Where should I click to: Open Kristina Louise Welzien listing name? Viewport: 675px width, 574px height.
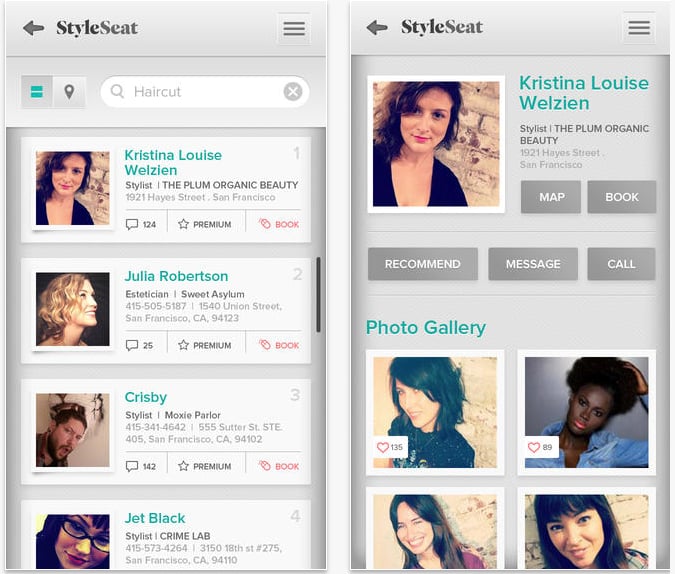point(173,163)
